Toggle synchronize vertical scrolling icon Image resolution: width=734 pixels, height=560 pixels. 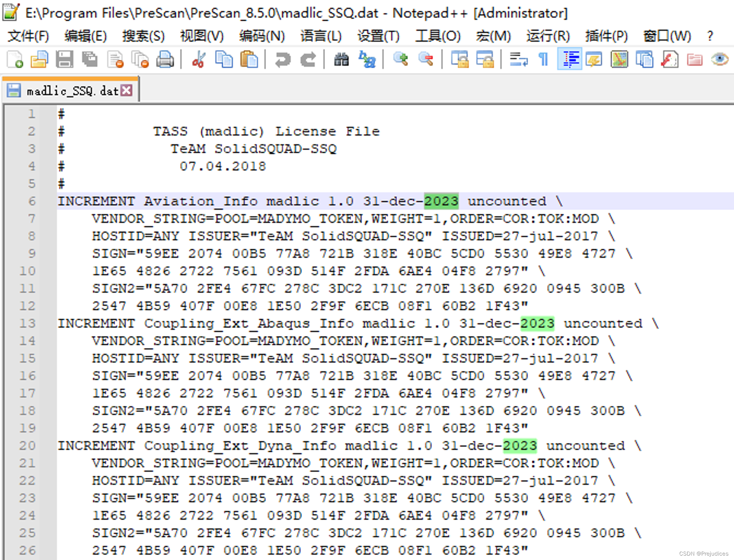(x=459, y=59)
